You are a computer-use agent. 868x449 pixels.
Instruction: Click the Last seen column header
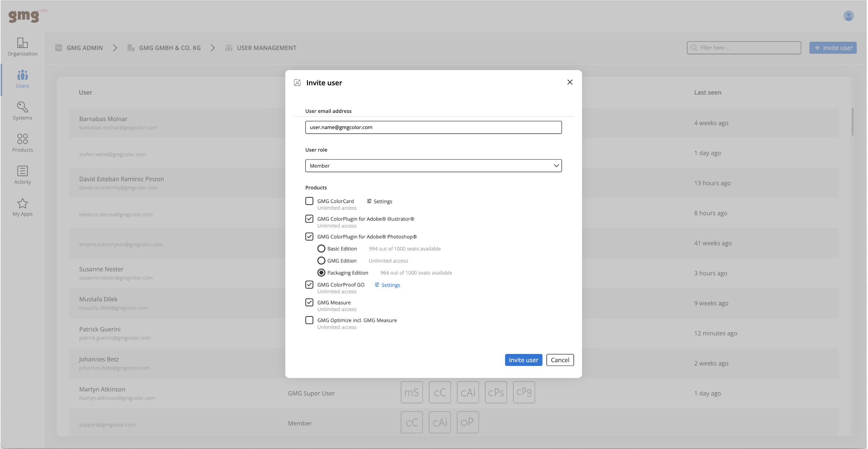708,92
